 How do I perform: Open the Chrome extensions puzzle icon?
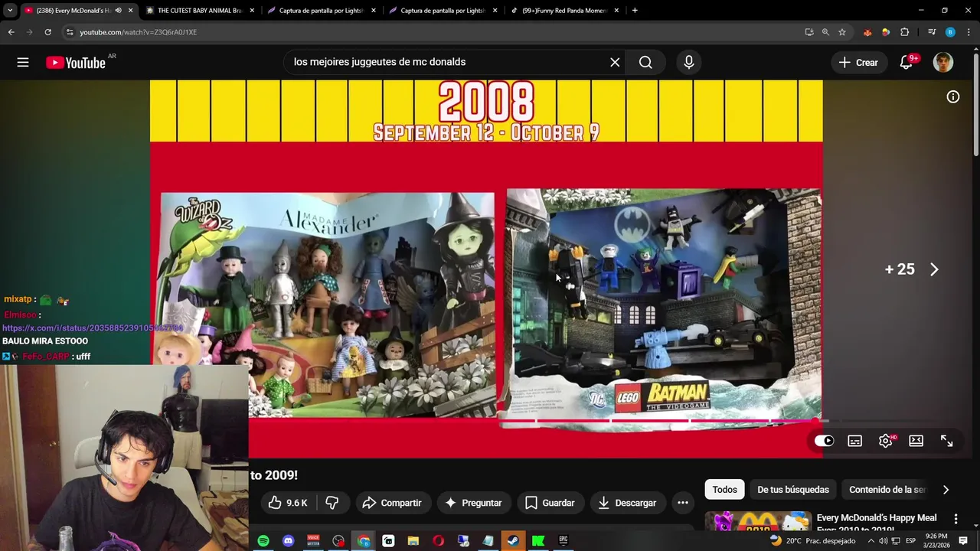click(x=905, y=32)
